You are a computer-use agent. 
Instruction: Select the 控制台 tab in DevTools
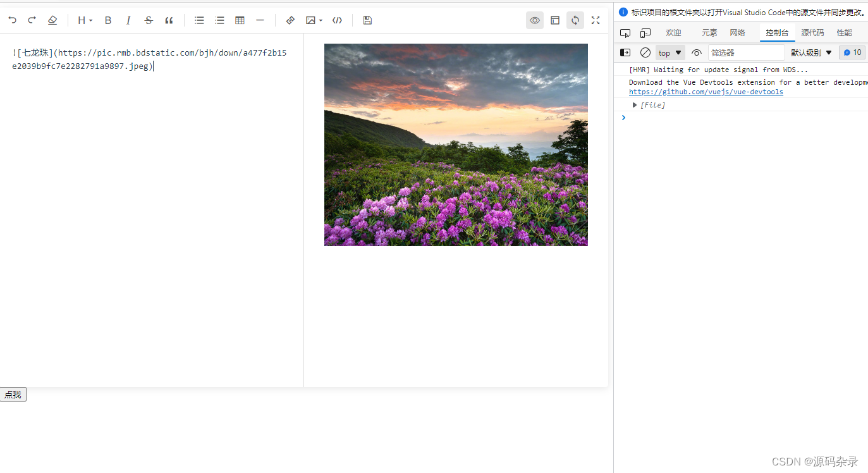tap(777, 33)
